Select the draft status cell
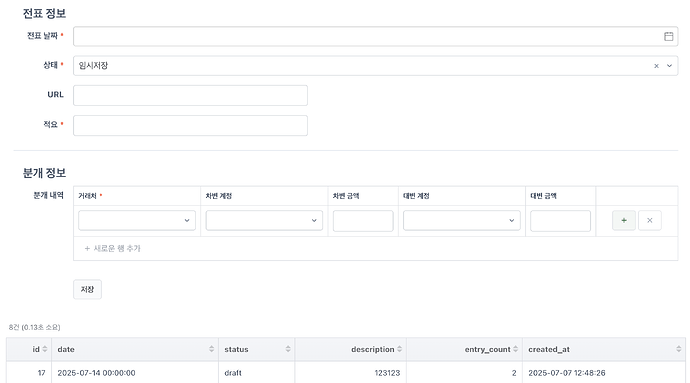690x383 pixels. pos(257,373)
